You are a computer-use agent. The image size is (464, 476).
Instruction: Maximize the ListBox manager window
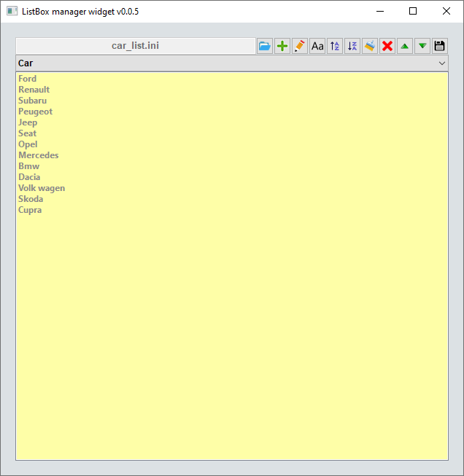413,11
